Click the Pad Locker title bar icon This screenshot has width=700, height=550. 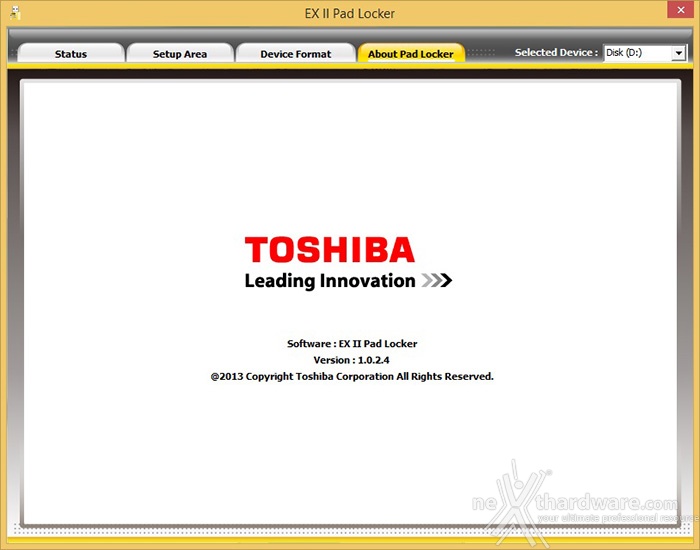15,13
